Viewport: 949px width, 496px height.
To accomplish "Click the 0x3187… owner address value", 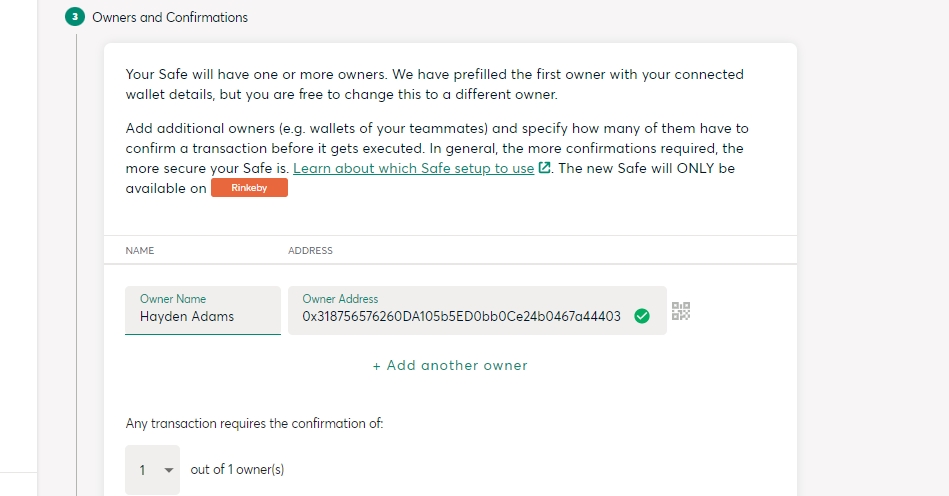I will [x=461, y=317].
